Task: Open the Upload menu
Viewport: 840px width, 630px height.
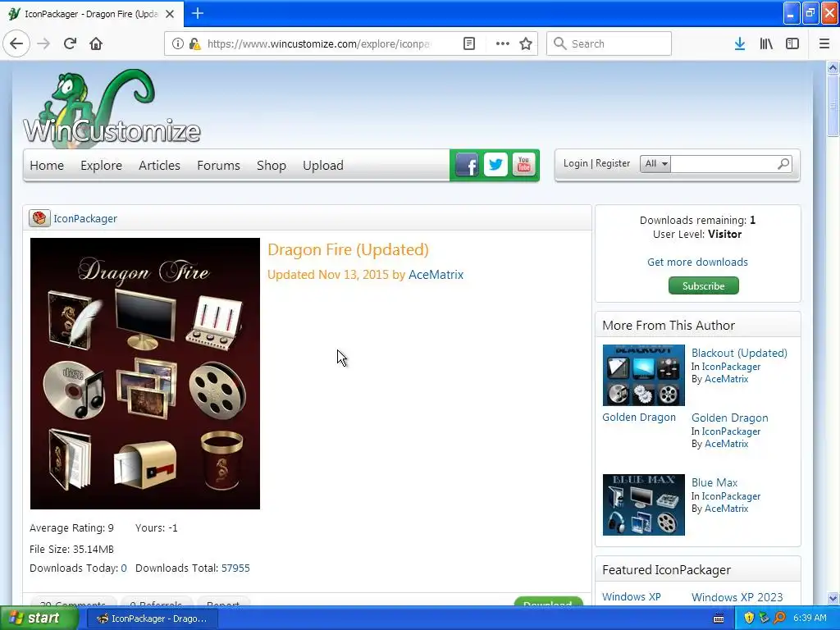Action: pos(323,166)
